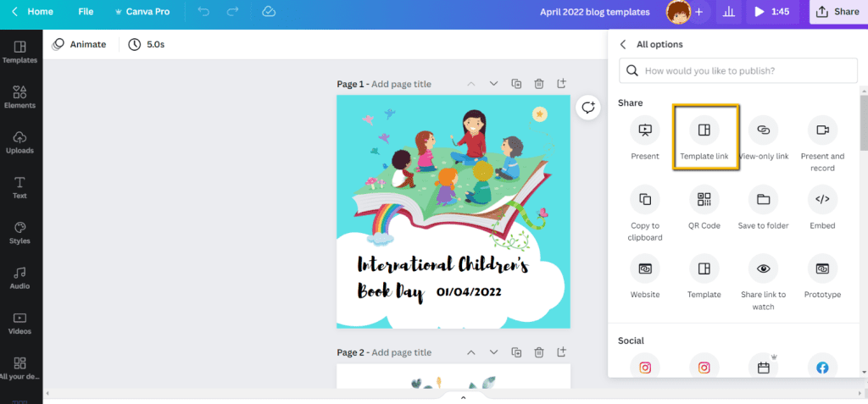Screen dimensions: 868x404
Task: Open the Templates sidebar panel
Action: pyautogui.click(x=20, y=52)
